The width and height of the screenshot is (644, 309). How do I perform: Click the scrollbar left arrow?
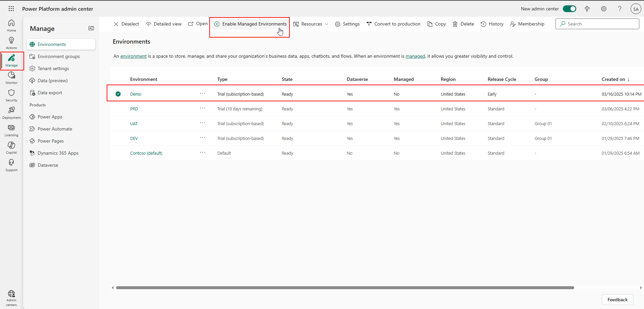pos(113,288)
